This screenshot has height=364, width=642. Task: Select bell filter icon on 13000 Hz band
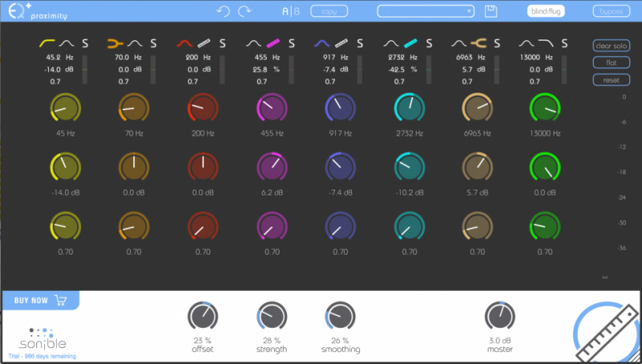[526, 43]
